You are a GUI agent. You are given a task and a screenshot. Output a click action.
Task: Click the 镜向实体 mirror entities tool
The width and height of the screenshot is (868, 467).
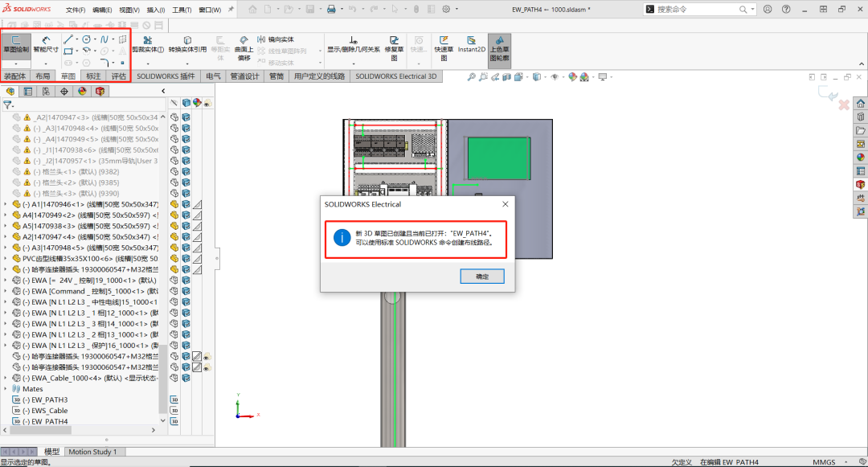(x=276, y=39)
